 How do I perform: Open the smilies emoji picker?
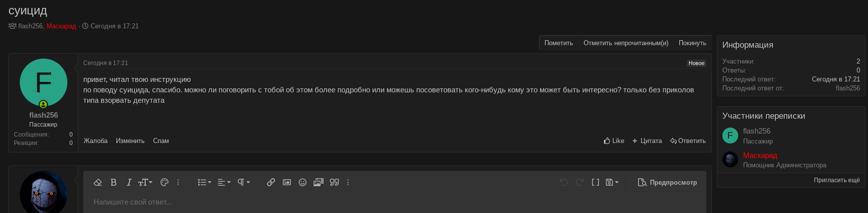(303, 182)
